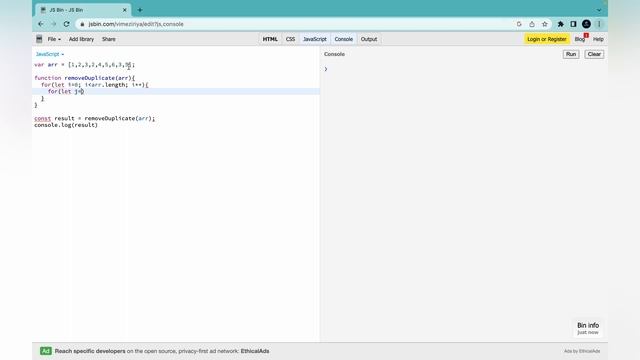Expand the tab search chevron
The image size is (640, 360).
tap(599, 10)
